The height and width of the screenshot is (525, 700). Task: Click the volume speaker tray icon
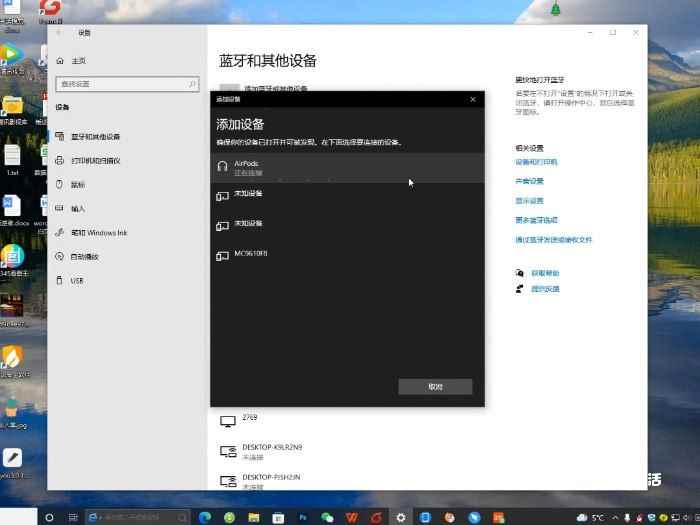pyautogui.click(x=686, y=518)
